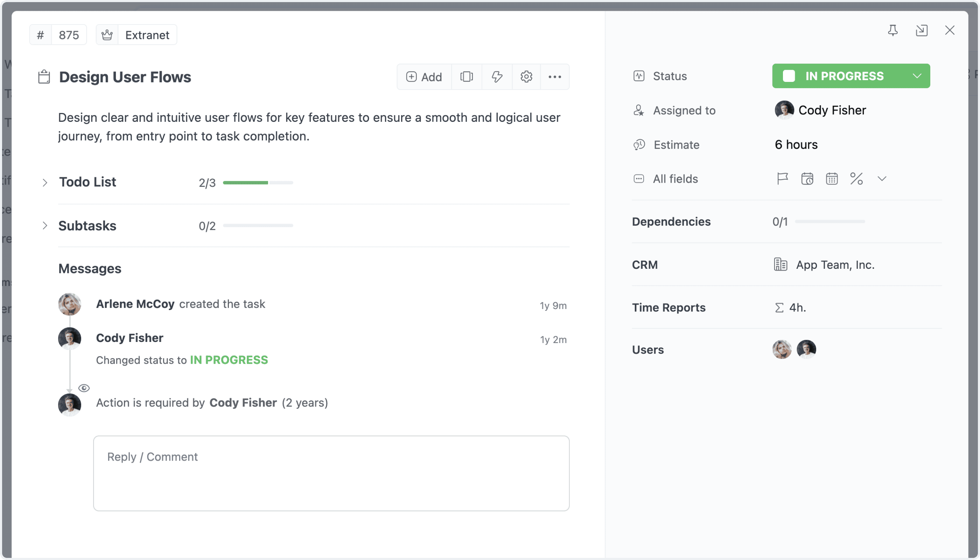Open the three-dots more menu

pyautogui.click(x=555, y=77)
